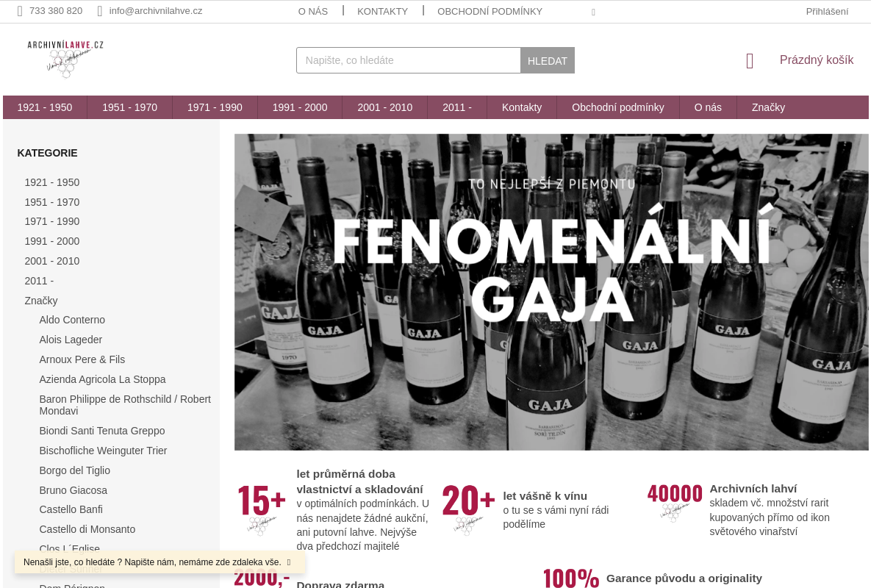Select Aldo Conterno brand in the sidebar

click(x=72, y=320)
